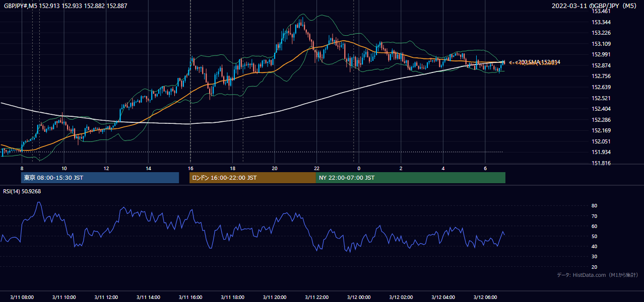The image size is (644, 302).
Task: Click the HistData.com data credit text
Action: click(x=598, y=275)
